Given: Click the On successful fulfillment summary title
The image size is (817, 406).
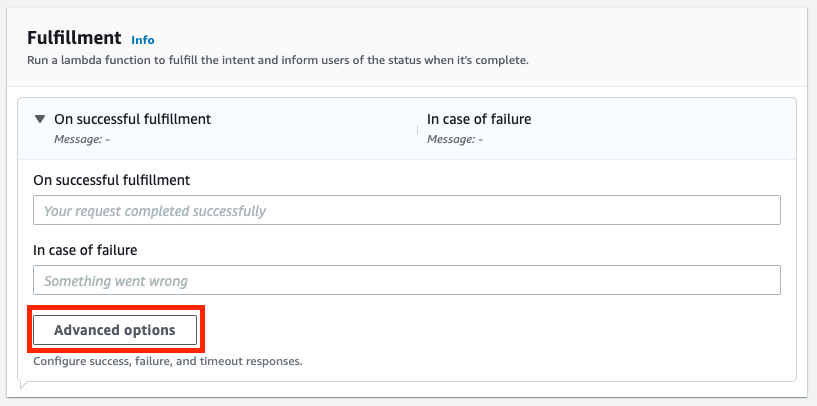Looking at the screenshot, I should point(132,119).
